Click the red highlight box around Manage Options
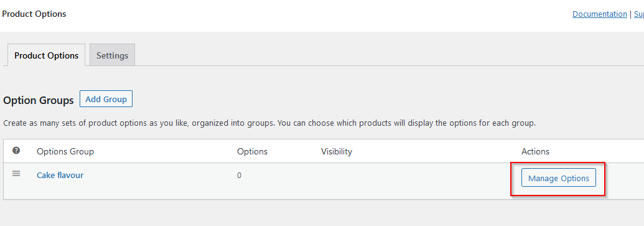Viewport: 644px width, 226px height. (x=558, y=179)
